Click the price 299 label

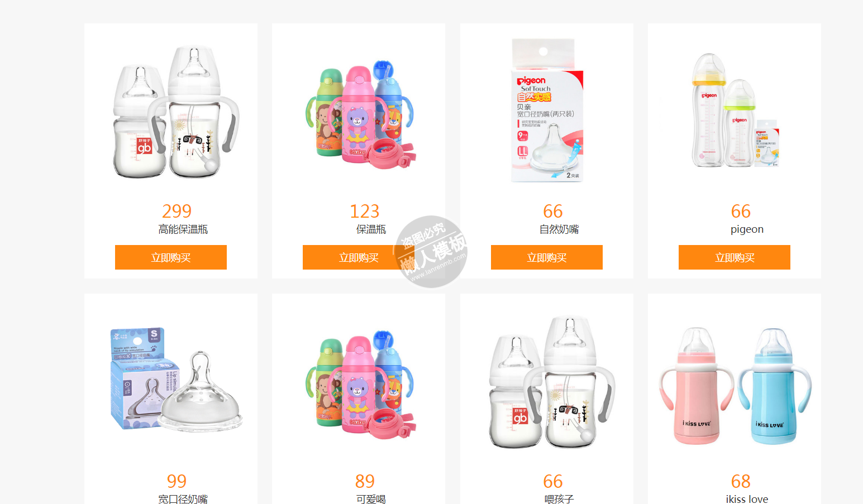[x=177, y=211]
